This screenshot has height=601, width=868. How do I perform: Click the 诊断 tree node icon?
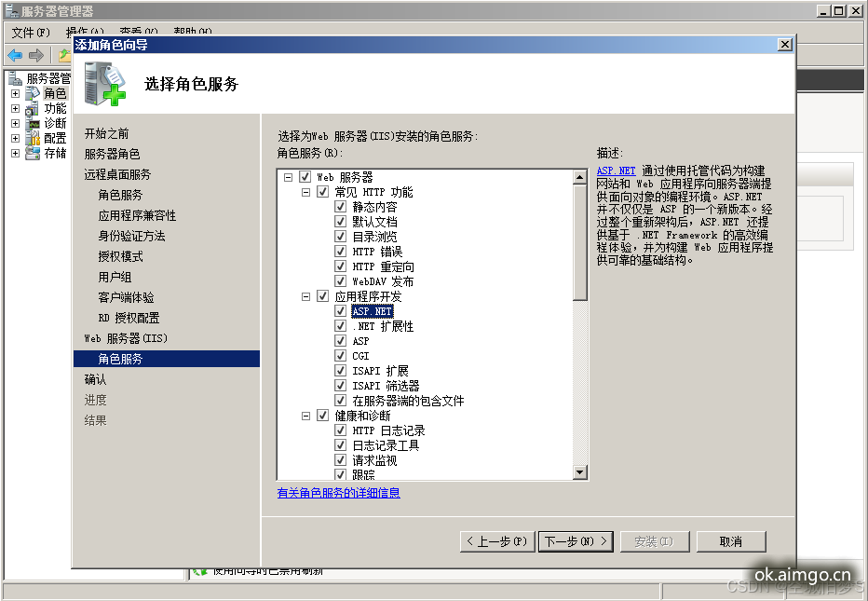pos(33,124)
